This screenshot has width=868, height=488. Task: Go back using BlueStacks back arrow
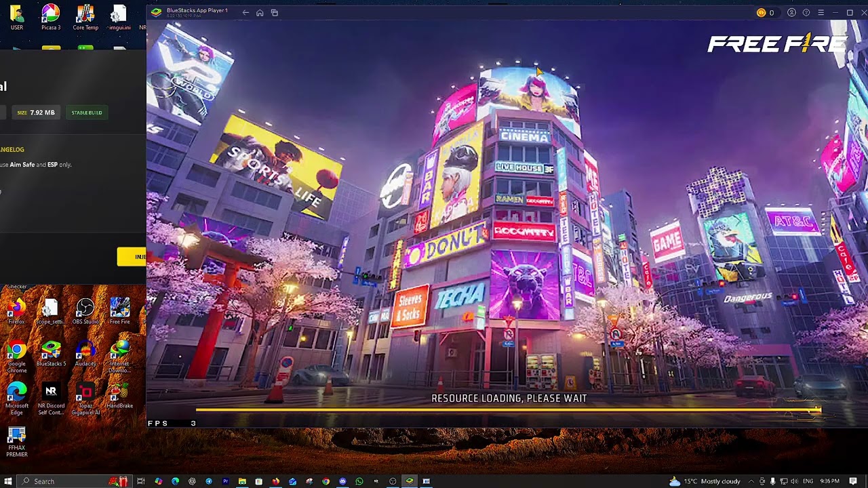pyautogui.click(x=245, y=13)
